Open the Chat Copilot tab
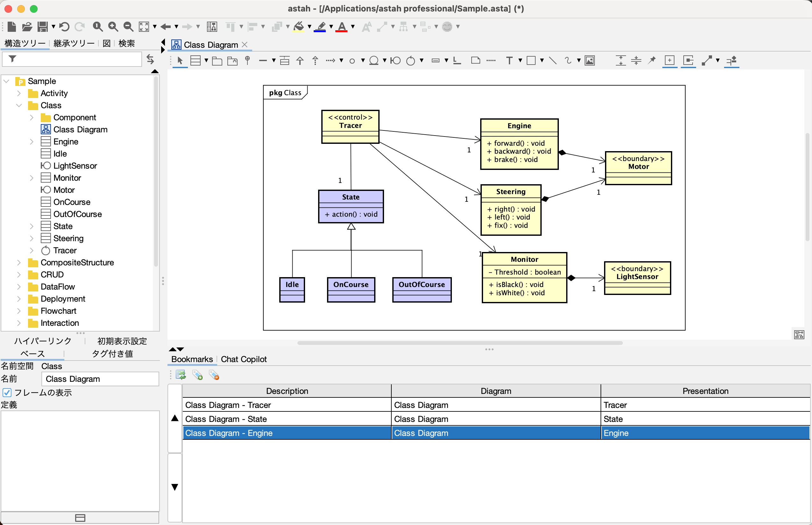This screenshot has width=812, height=525. tap(244, 359)
